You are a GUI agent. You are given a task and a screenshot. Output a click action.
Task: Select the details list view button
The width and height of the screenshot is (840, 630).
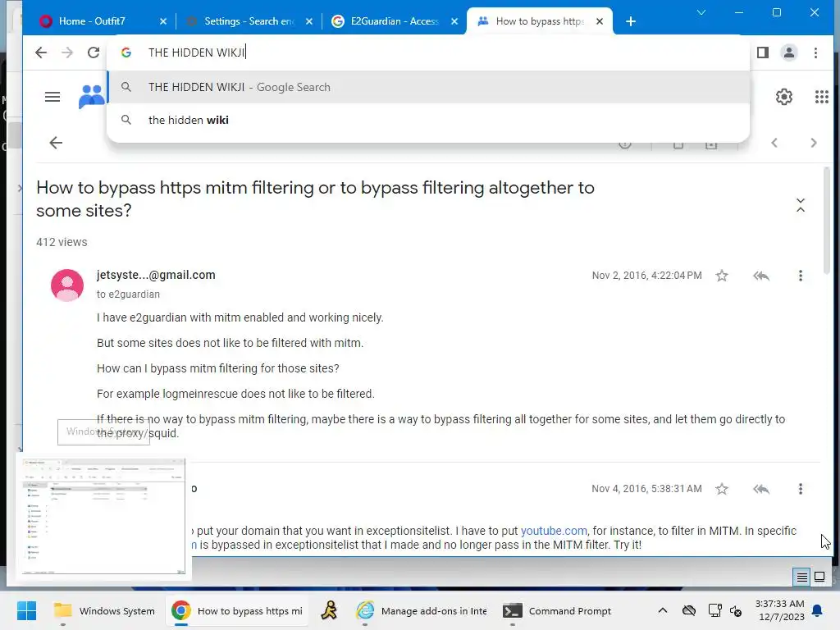(x=801, y=577)
